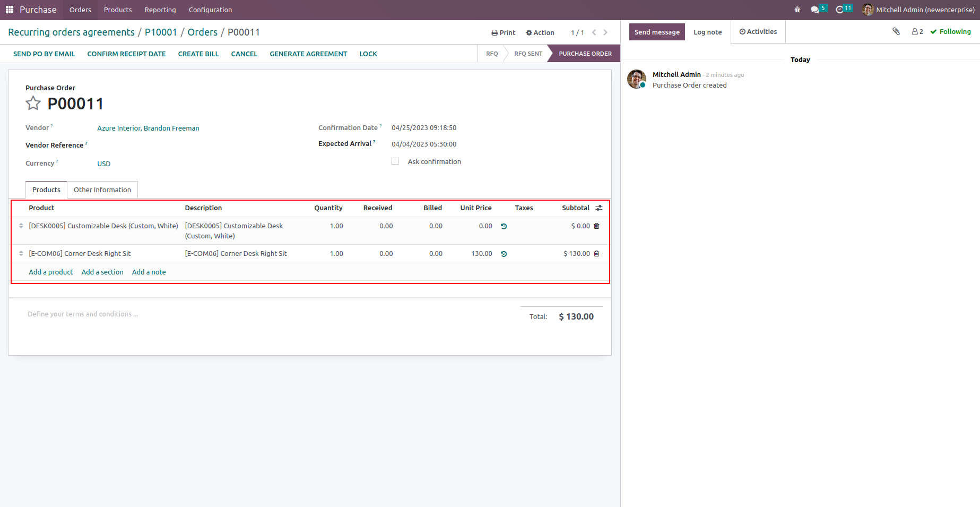Select the Products tab
Screen dimensions: 980x507
click(x=47, y=190)
